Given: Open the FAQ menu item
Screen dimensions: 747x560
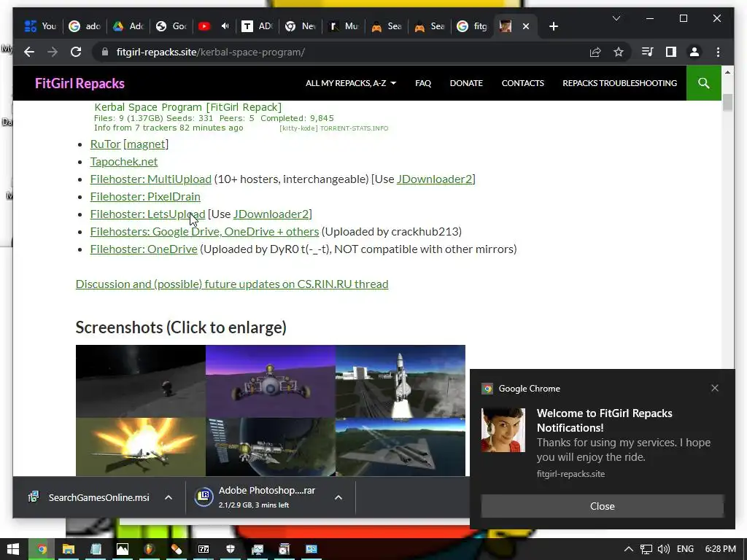Looking at the screenshot, I should pyautogui.click(x=423, y=83).
